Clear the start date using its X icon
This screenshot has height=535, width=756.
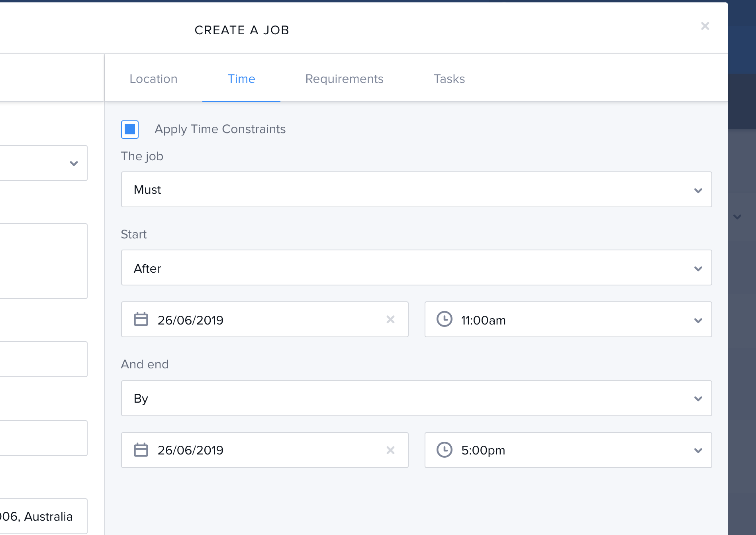pos(390,319)
